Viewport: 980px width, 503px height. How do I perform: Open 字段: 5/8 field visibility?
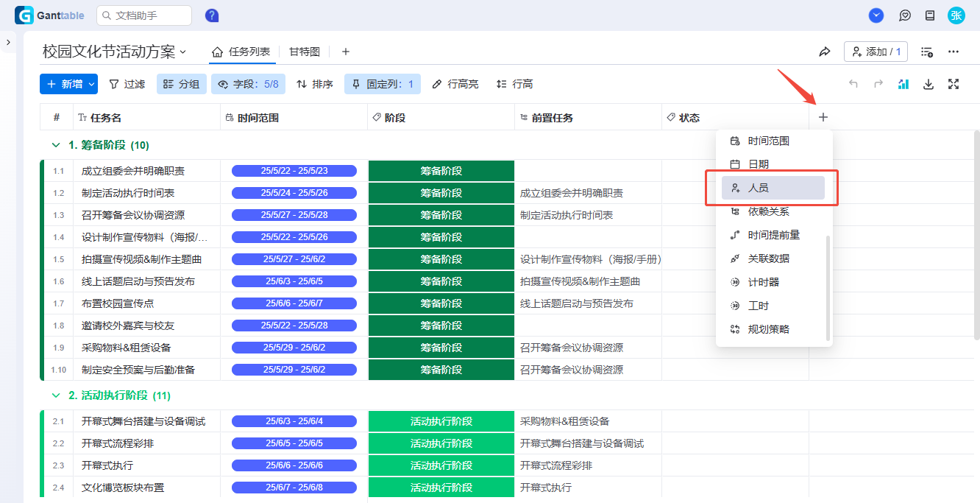coord(248,84)
